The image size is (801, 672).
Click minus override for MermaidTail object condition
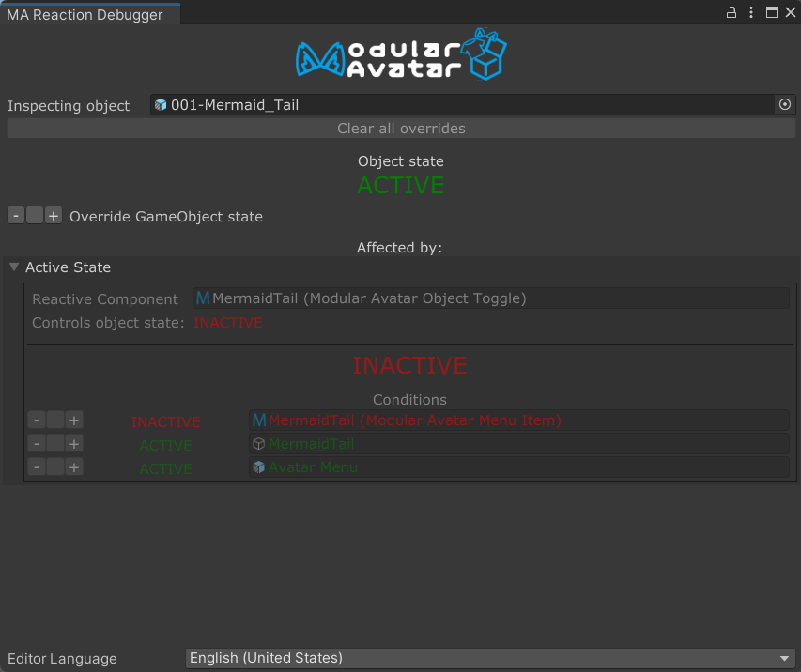pos(37,444)
